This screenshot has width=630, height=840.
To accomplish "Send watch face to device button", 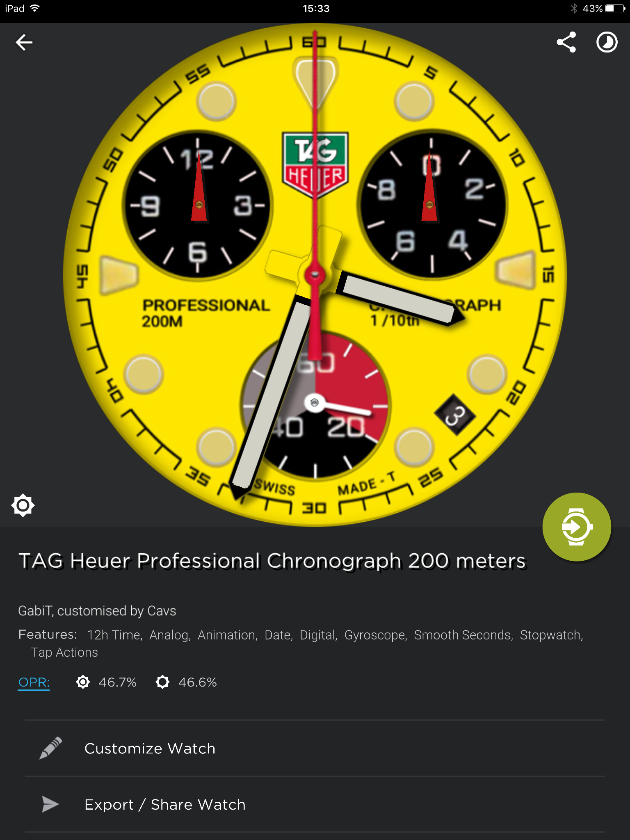I will coord(577,527).
